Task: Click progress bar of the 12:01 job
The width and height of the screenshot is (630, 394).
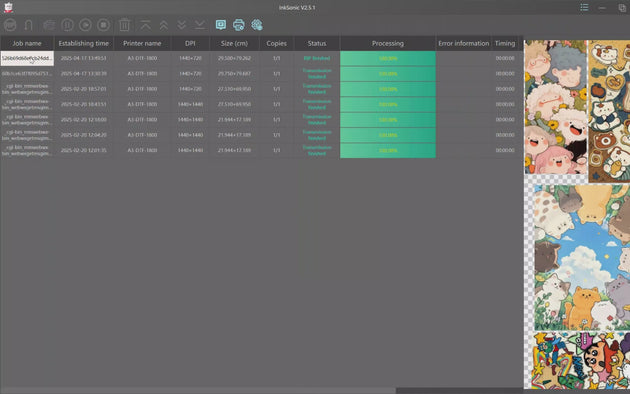Action: [388, 150]
